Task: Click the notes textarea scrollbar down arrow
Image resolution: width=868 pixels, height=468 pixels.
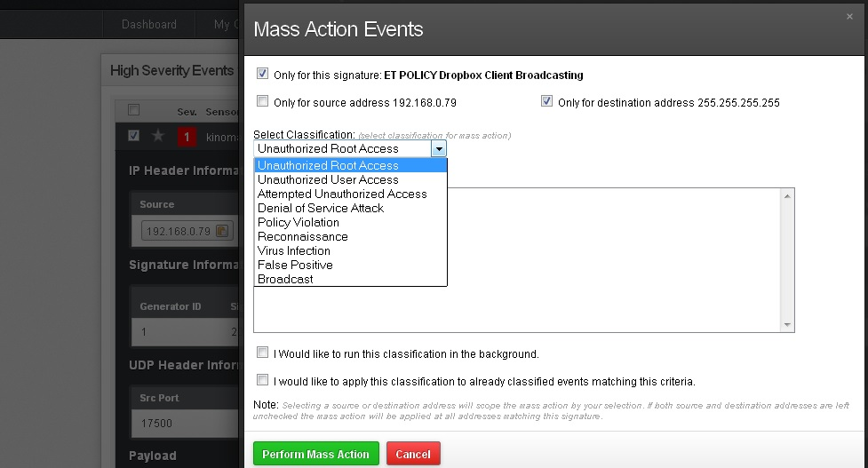Action: (787, 325)
